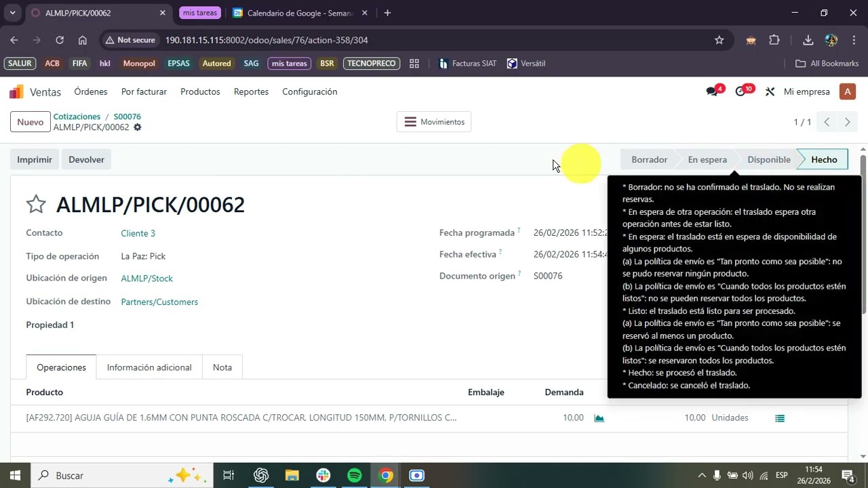Open the volume tray icon
Image resolution: width=868 pixels, height=488 pixels.
748,475
